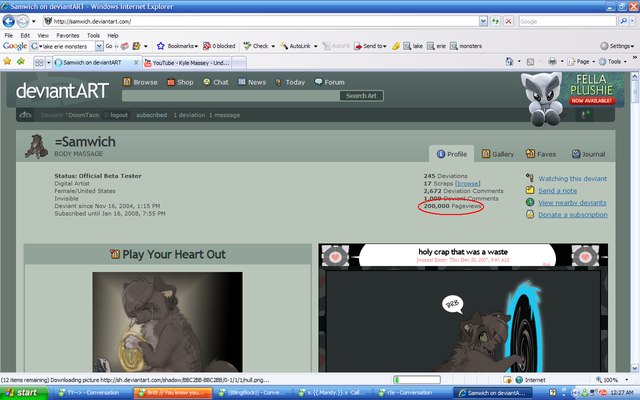
Task: Start search with the magnifier icon
Action: coord(623,21)
